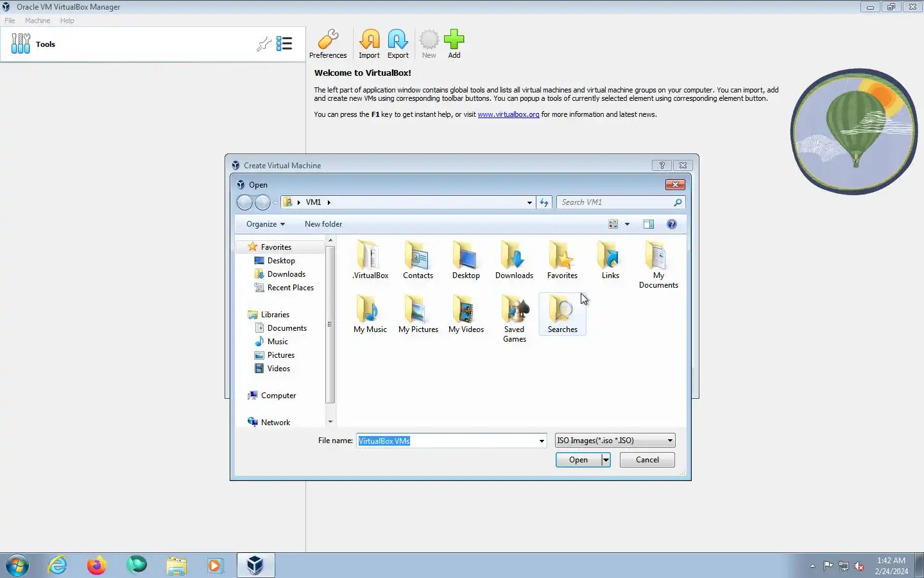Select the Contacts folder icon
This screenshot has width=924, height=578.
point(418,259)
